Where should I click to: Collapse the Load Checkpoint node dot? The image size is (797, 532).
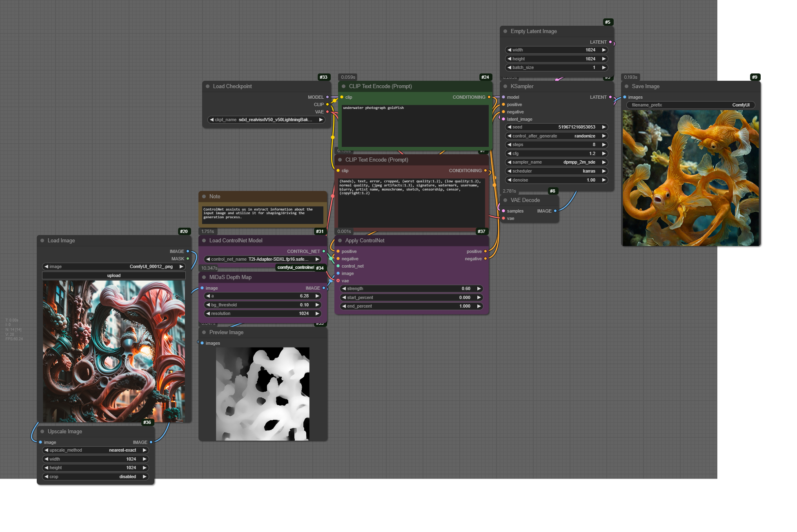pyautogui.click(x=208, y=86)
